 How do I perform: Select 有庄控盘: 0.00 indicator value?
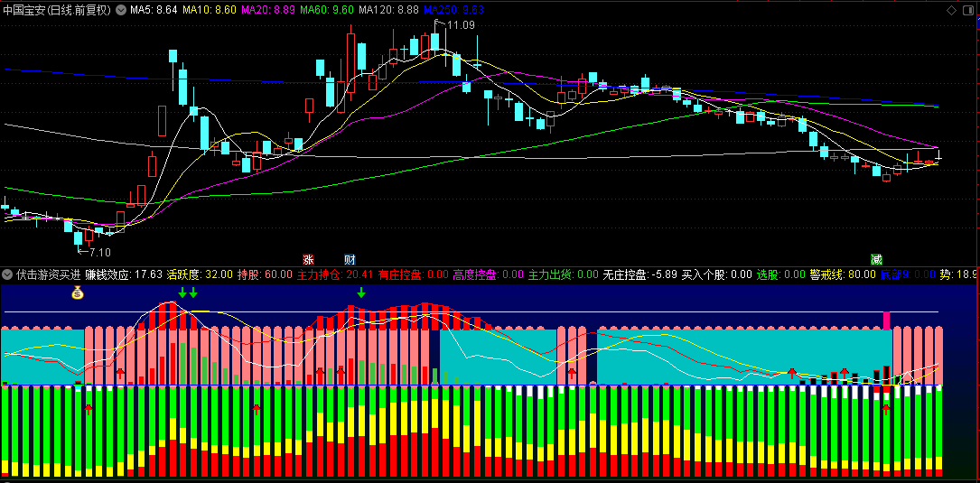pos(413,274)
